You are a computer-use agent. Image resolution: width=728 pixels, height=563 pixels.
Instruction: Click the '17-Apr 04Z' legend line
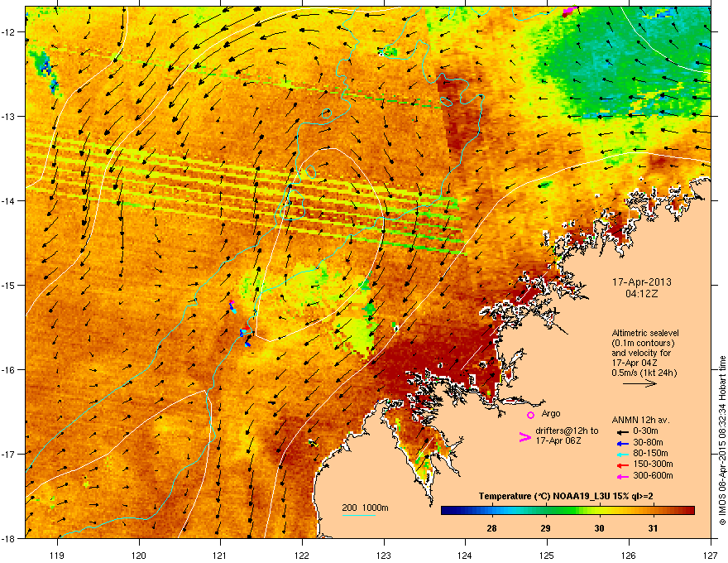pyautogui.click(x=635, y=363)
